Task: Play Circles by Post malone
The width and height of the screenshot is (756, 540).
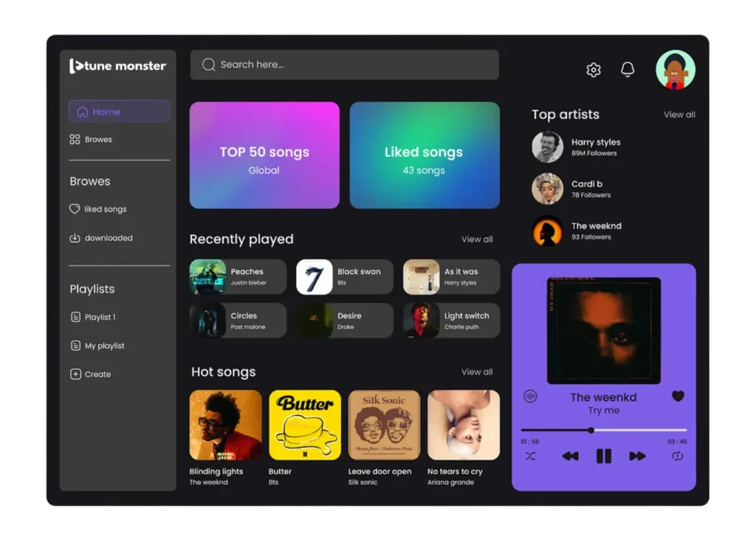Action: pyautogui.click(x=238, y=321)
